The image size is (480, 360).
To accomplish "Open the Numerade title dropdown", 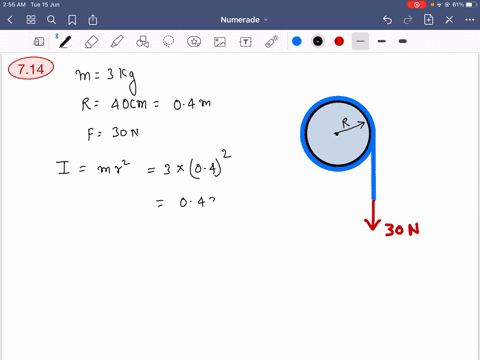I will 244,20.
